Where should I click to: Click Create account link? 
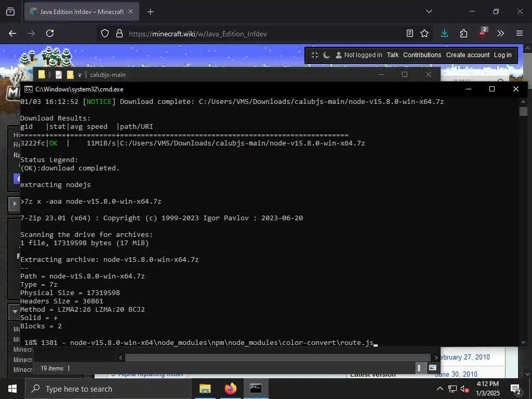point(468,55)
